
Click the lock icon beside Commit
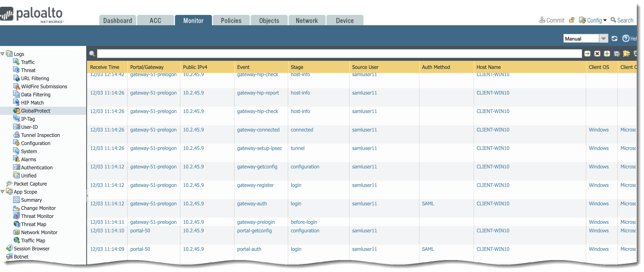571,20
